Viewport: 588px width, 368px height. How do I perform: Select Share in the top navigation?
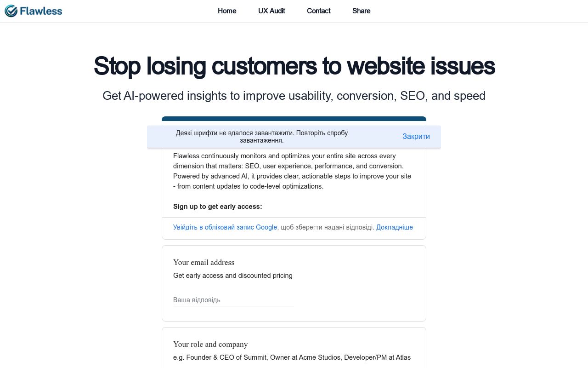point(361,11)
